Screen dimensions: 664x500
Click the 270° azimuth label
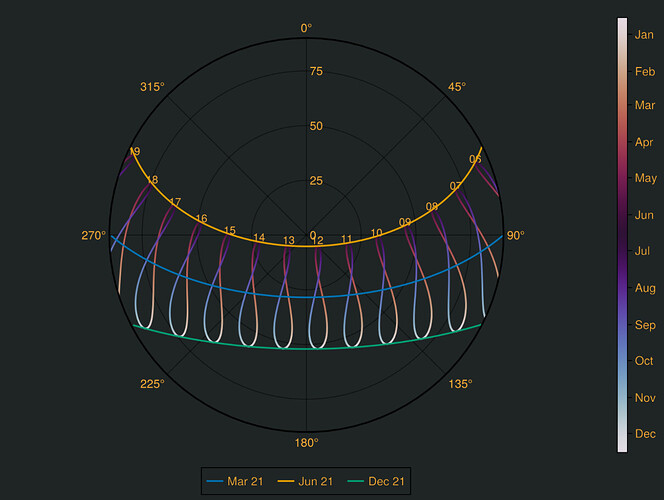94,235
